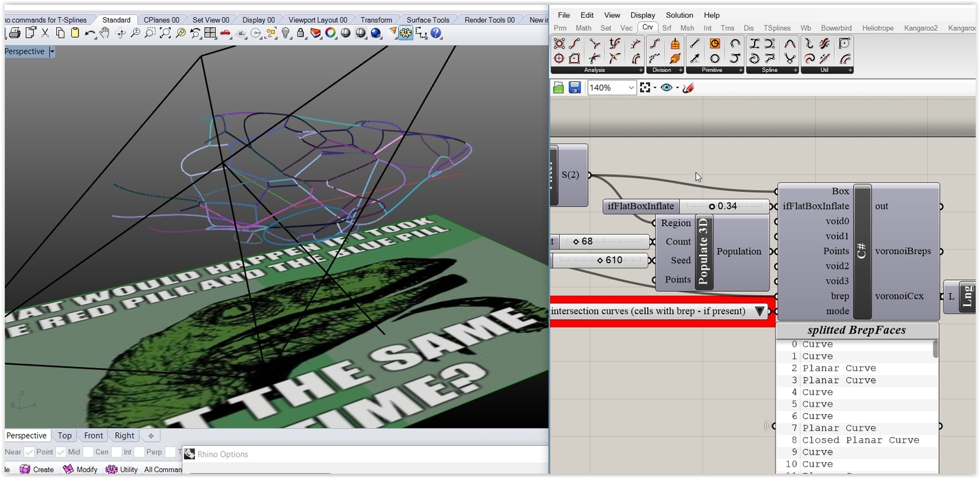The height and width of the screenshot is (478, 980).
Task: Click the Save floppy disk icon in Grasshopper
Action: [x=575, y=88]
